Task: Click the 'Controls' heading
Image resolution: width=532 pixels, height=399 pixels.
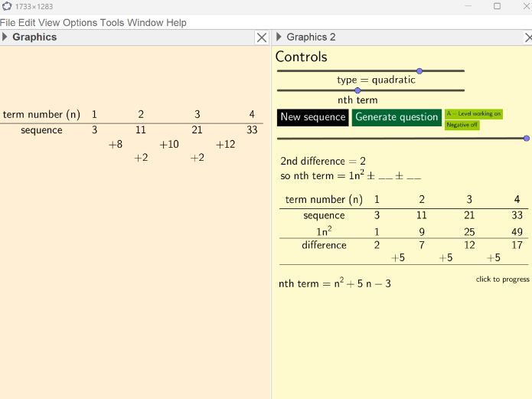Action: [x=302, y=57]
